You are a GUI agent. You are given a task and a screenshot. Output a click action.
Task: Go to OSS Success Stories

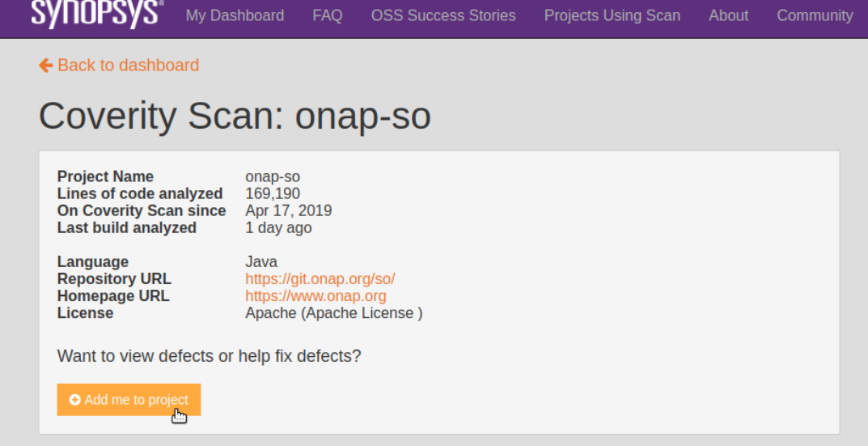click(x=443, y=15)
